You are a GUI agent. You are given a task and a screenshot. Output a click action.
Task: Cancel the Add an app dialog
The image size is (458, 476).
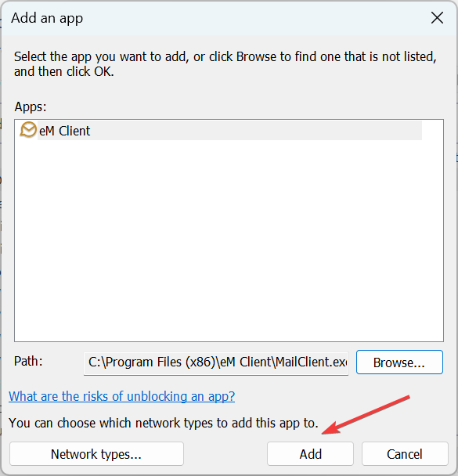(405, 454)
